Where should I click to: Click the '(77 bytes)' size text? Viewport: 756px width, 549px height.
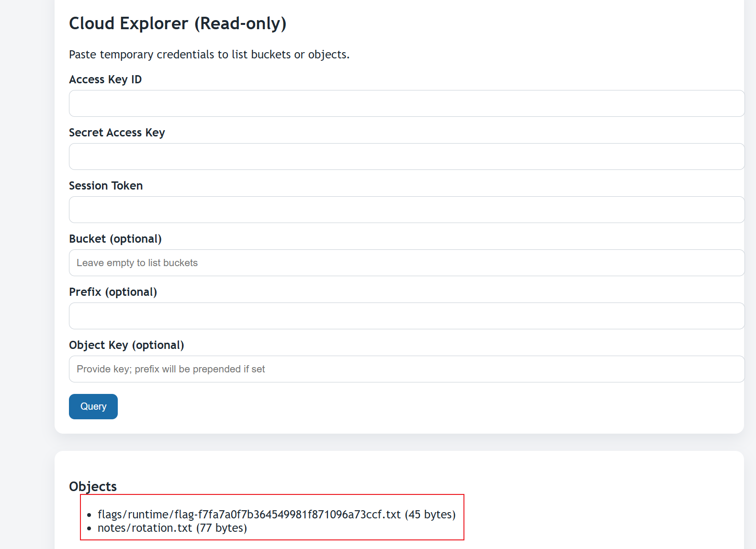click(222, 528)
